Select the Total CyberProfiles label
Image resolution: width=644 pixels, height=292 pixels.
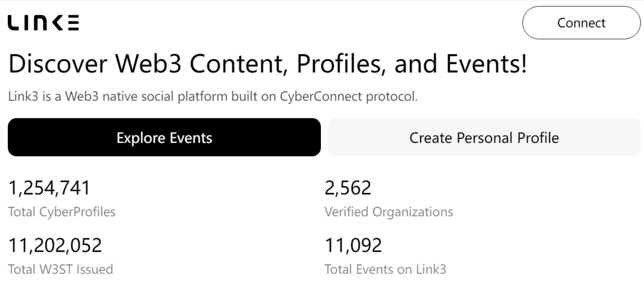62,212
